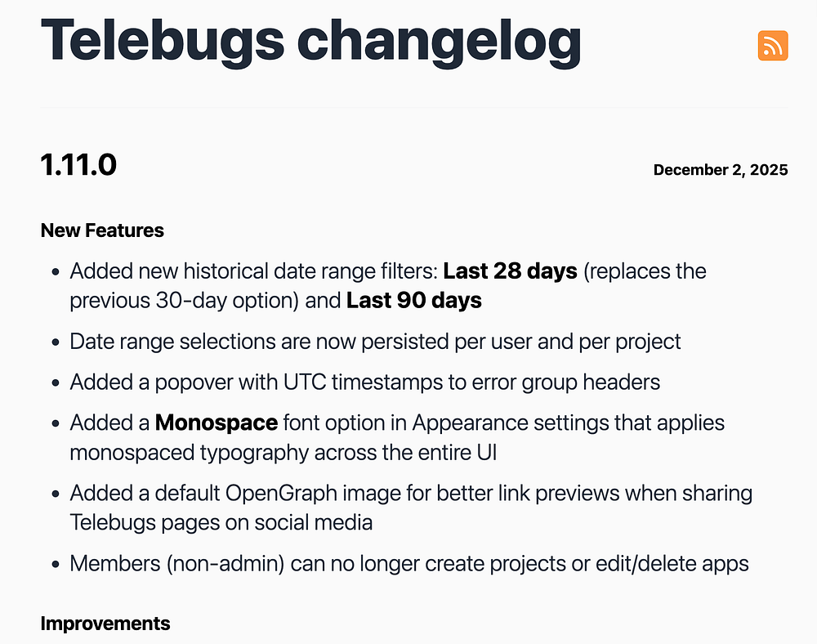Click the December 2, 2025 release date
The image size is (817, 644).
(721, 170)
